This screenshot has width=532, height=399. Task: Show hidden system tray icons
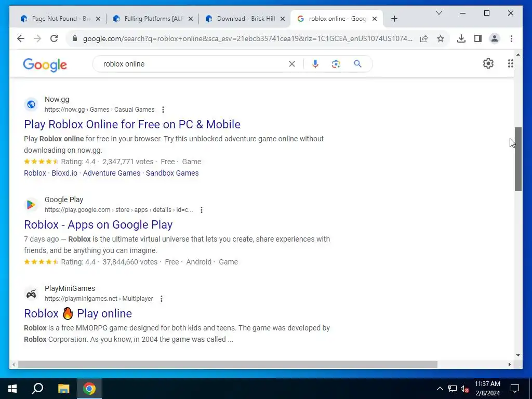[440, 389]
